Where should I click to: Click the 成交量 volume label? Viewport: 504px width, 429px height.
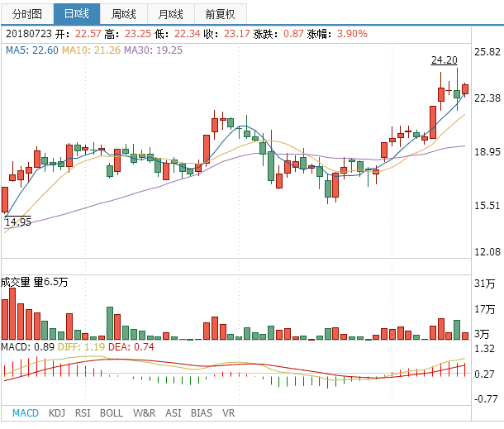point(17,283)
